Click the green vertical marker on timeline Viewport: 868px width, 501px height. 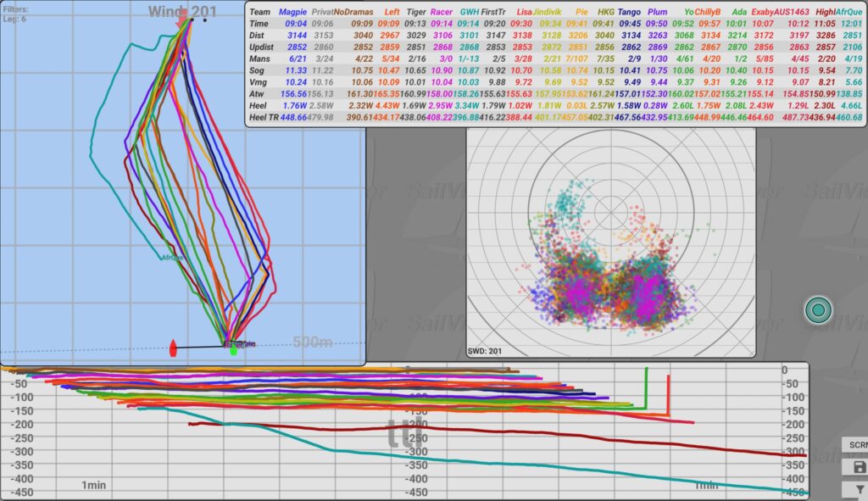coord(646,388)
